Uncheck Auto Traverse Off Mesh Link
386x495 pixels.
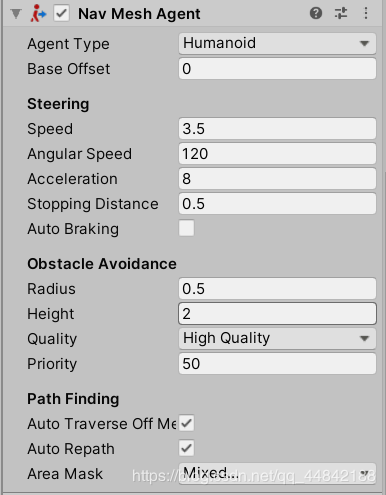pos(186,423)
